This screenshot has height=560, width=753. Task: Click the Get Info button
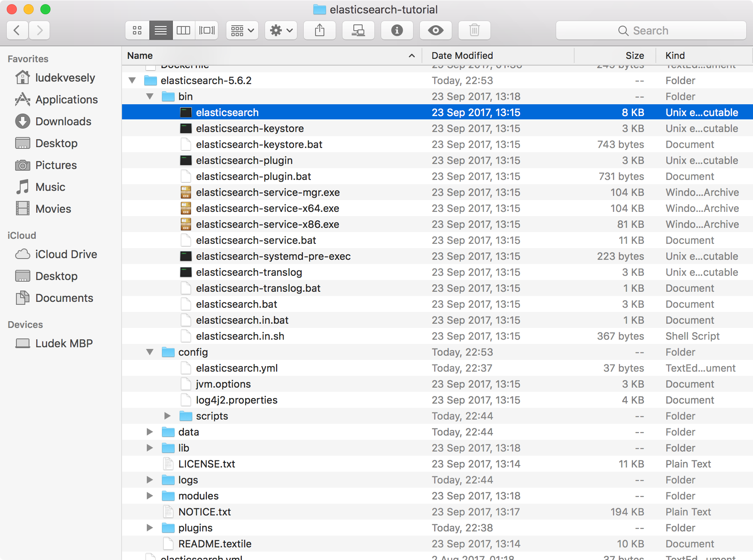coord(397,30)
